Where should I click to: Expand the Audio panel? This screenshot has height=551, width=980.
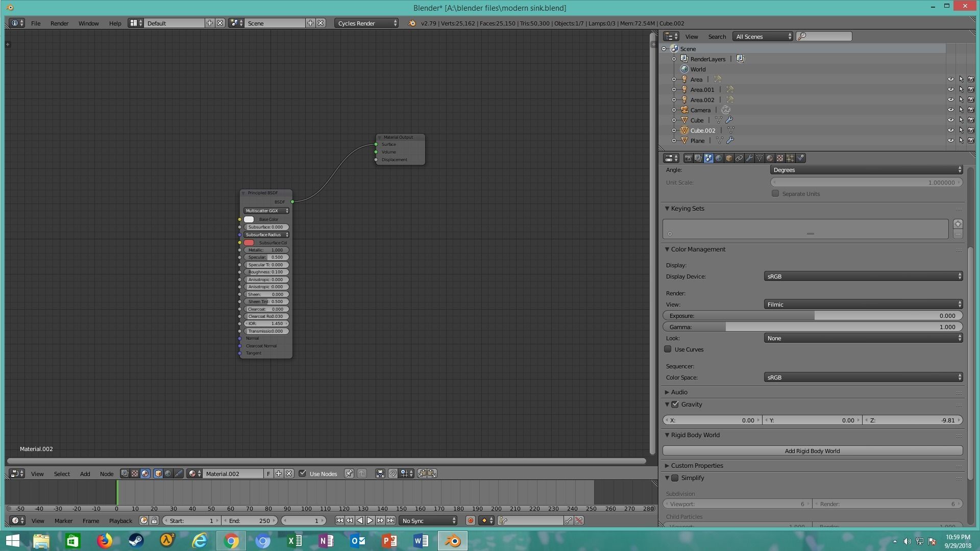tap(679, 392)
